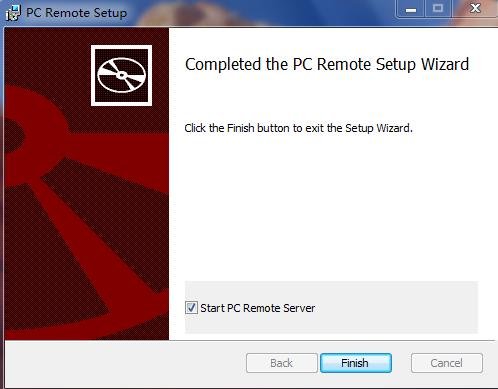Viewport: 498px width, 389px height.
Task: Click empty title bar area near window controls
Action: 260,12
